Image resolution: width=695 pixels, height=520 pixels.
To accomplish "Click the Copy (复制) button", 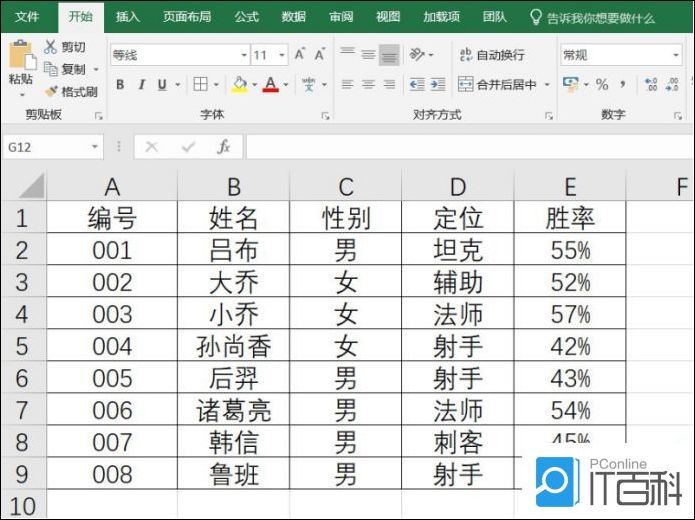I will coord(66,69).
